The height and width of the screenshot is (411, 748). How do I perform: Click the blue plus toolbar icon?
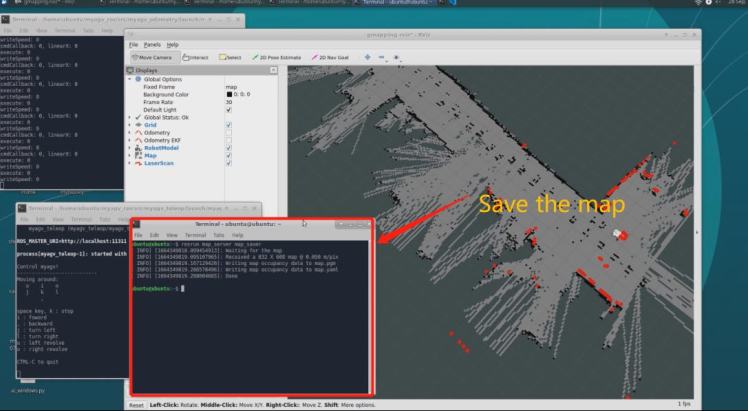click(x=367, y=57)
